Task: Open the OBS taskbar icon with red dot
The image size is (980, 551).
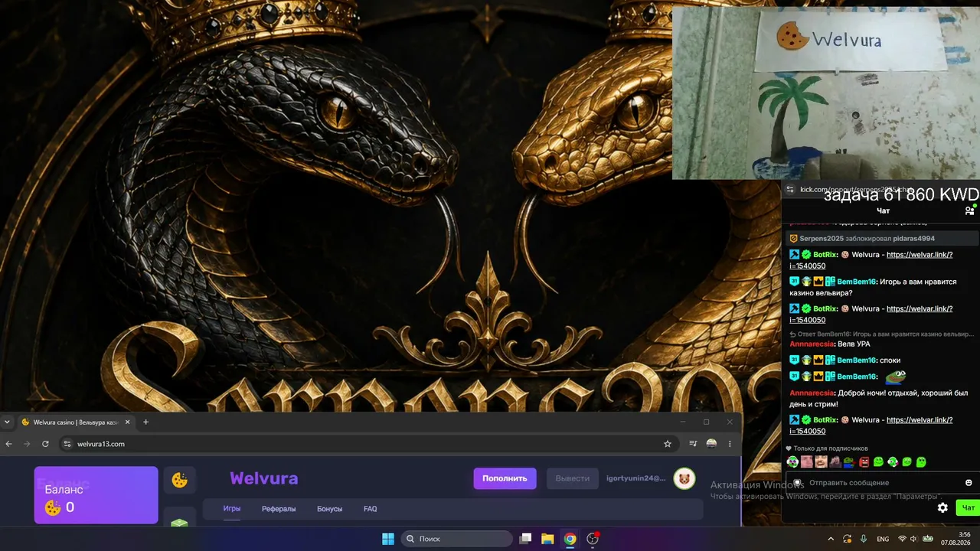Action: (x=592, y=539)
